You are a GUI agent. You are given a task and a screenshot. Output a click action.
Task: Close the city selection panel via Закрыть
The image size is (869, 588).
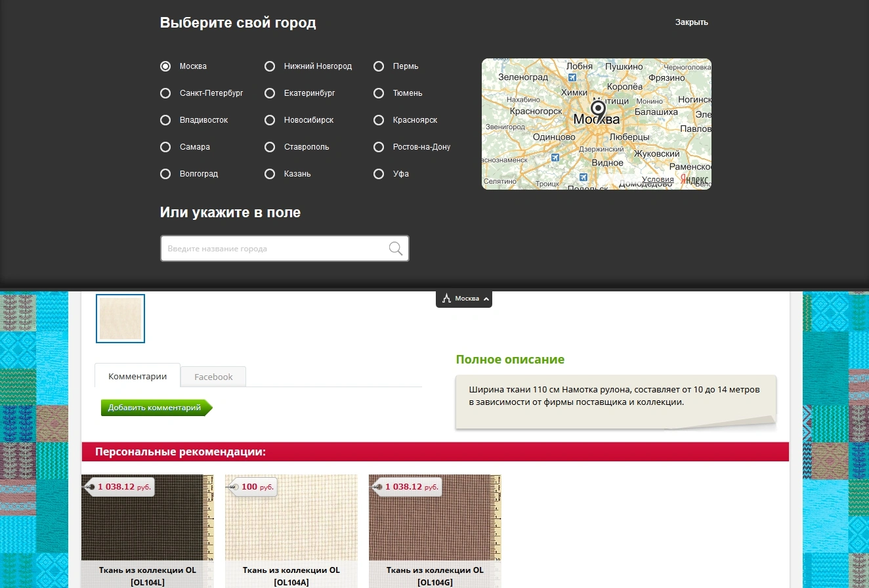692,22
